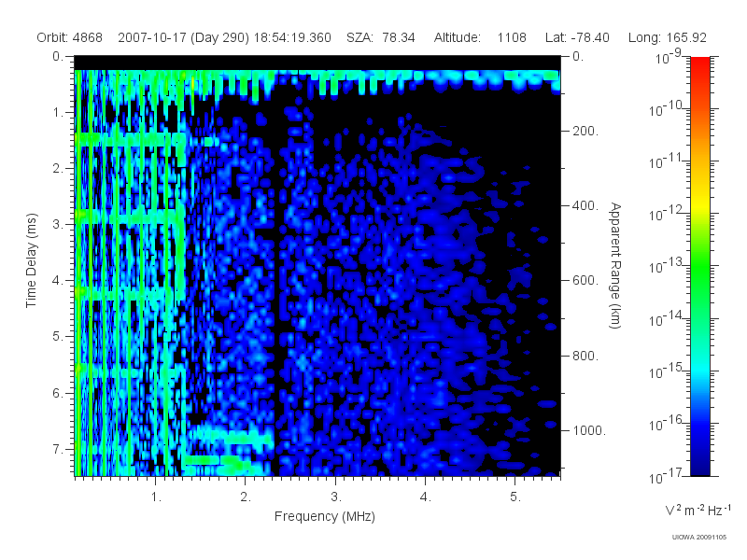Click the 'UIOWA 20091105' credit text
747x560 pixels.
click(698, 538)
